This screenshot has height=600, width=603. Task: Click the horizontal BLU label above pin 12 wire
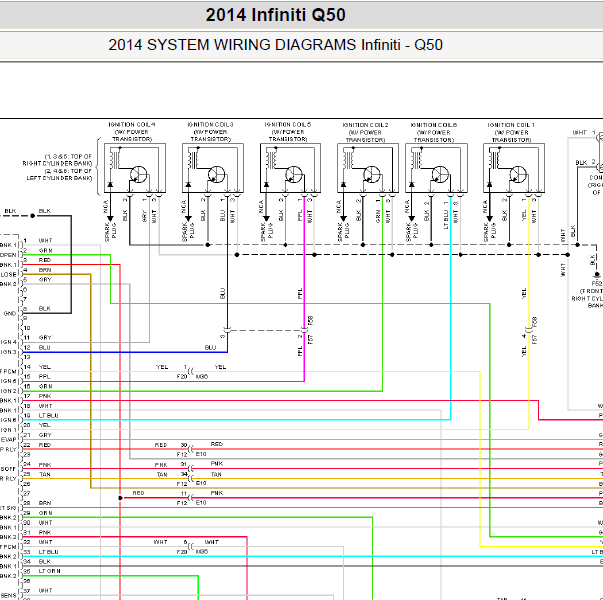click(210, 348)
